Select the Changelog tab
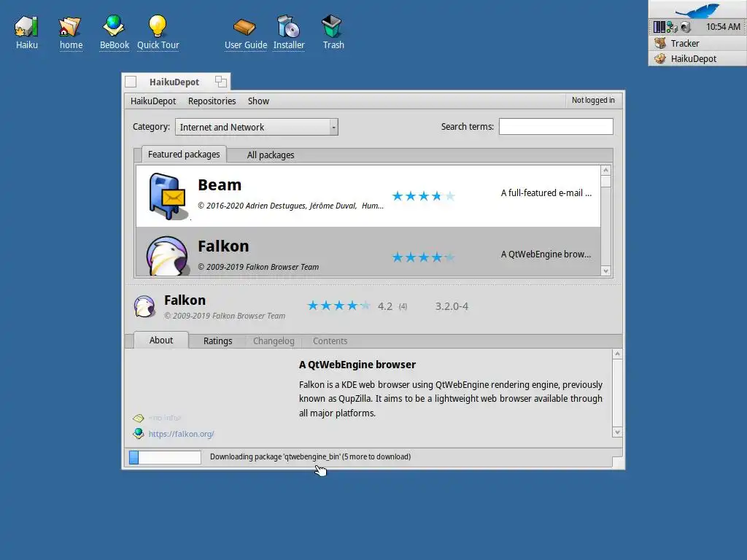 click(x=274, y=341)
